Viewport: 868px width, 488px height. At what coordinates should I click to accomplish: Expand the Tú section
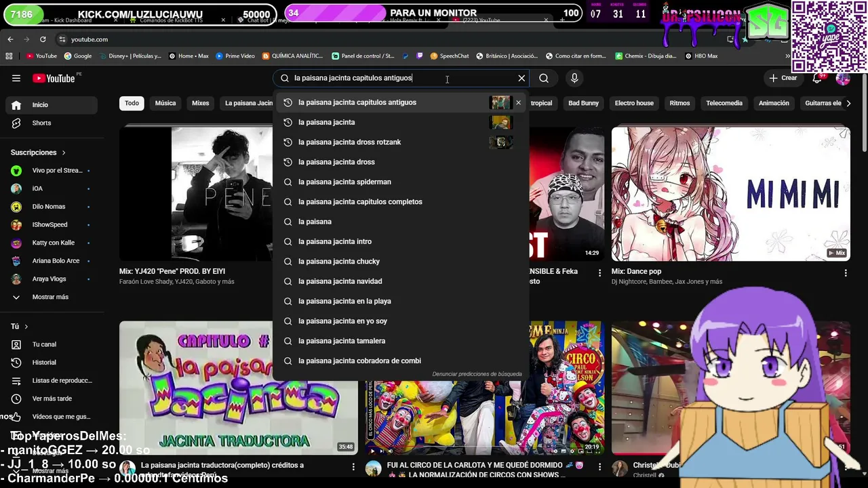20,327
